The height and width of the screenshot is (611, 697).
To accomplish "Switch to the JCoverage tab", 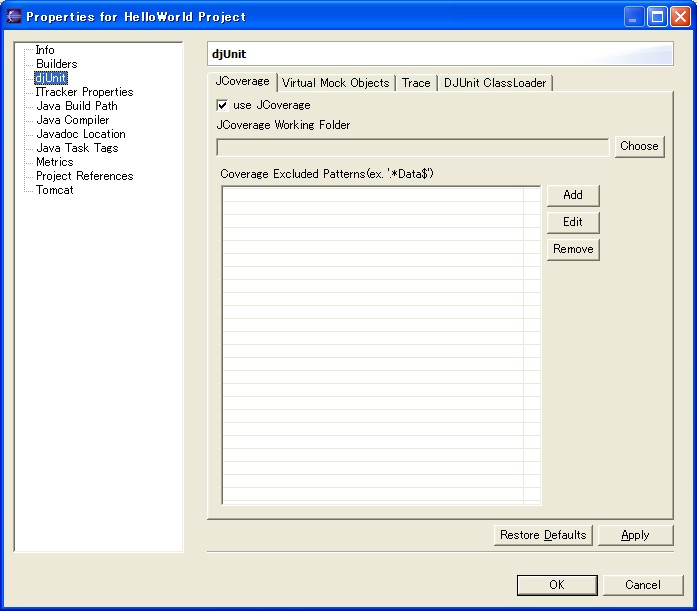I will pyautogui.click(x=243, y=82).
